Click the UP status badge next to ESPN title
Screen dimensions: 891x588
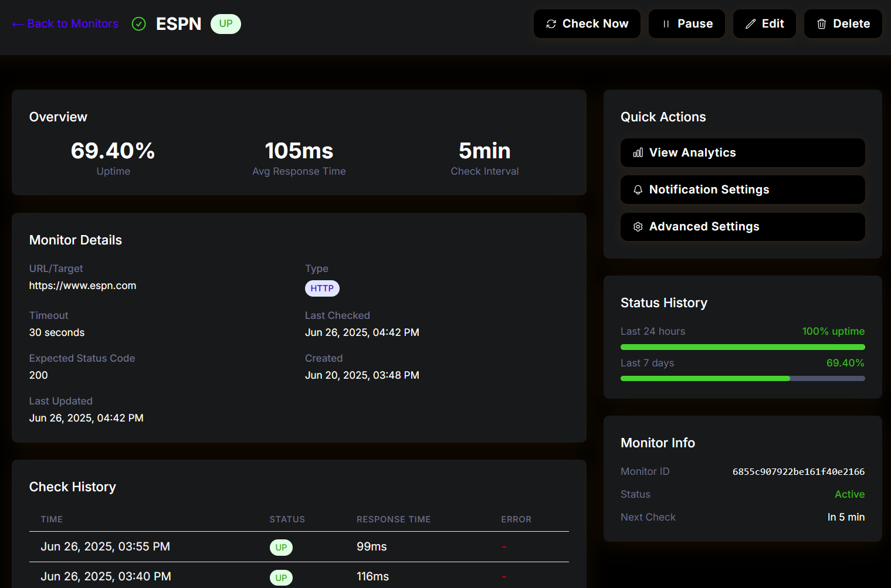(226, 24)
